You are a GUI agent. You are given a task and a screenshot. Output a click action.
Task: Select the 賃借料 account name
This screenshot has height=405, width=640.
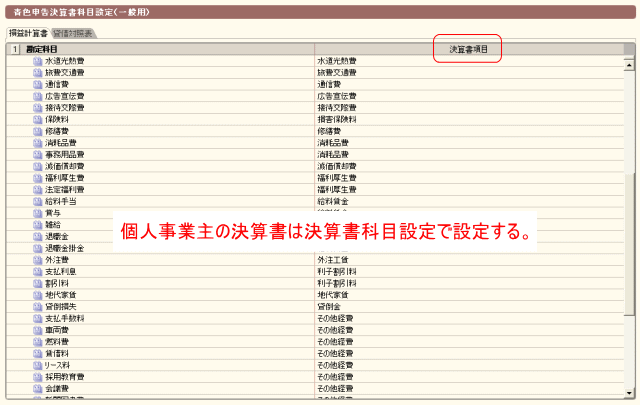pos(57,354)
